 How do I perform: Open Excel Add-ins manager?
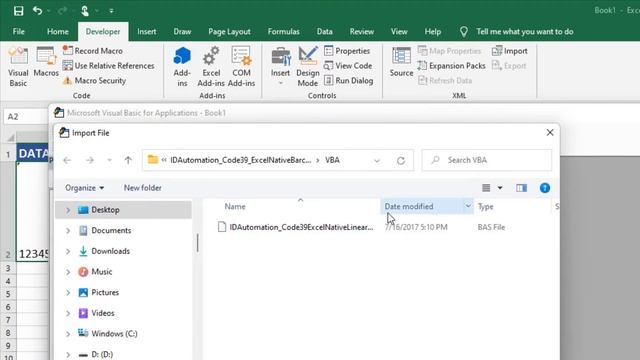(x=211, y=67)
